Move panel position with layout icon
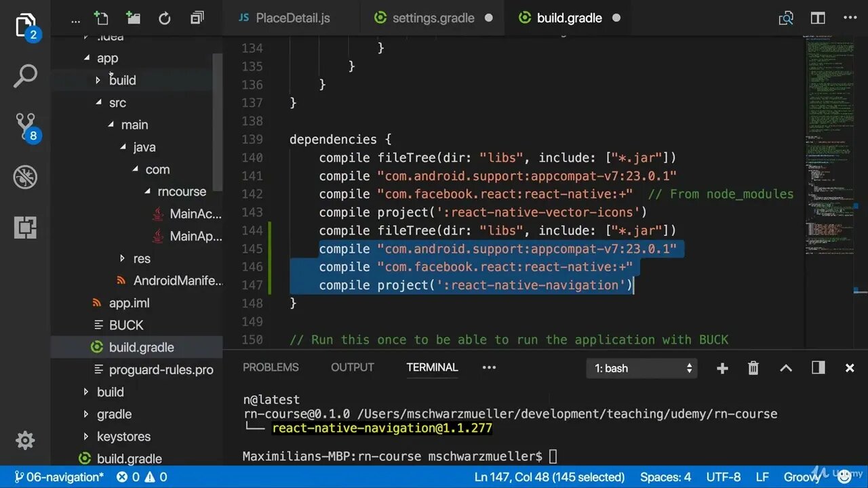 [x=818, y=367]
